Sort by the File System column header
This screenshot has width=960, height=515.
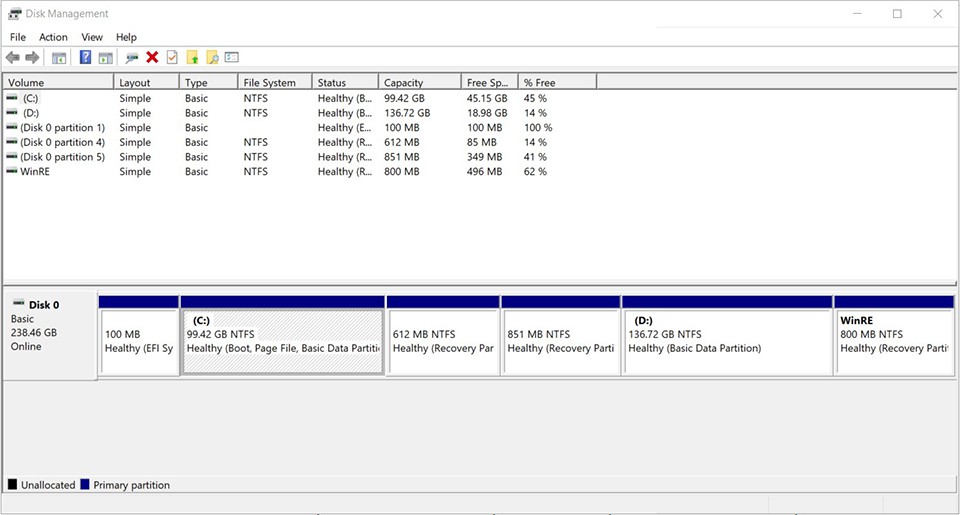pyautogui.click(x=275, y=82)
